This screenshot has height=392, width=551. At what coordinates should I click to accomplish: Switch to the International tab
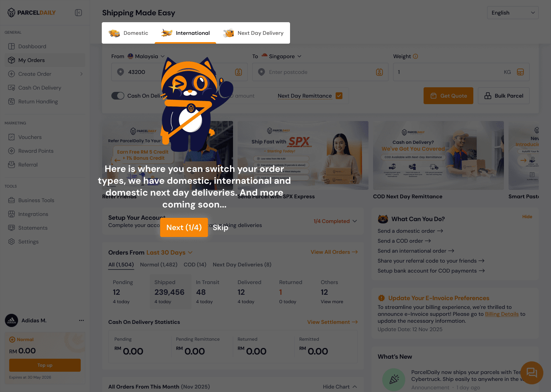click(x=186, y=33)
